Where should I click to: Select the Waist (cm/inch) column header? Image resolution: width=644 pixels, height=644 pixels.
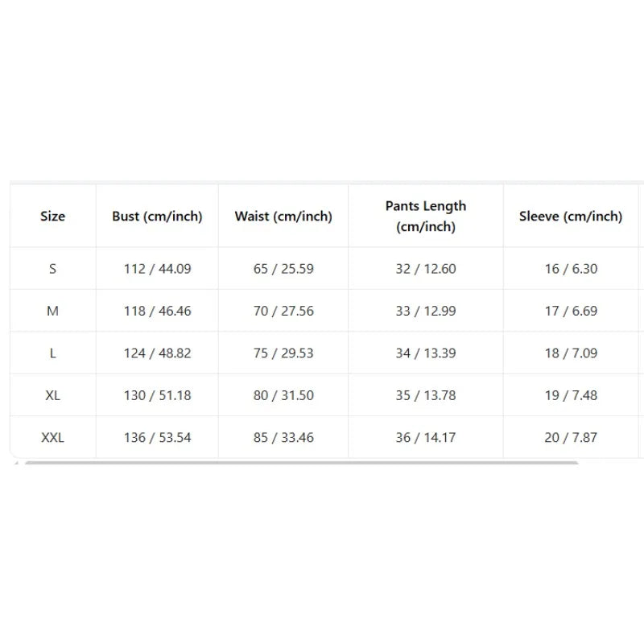(x=283, y=216)
